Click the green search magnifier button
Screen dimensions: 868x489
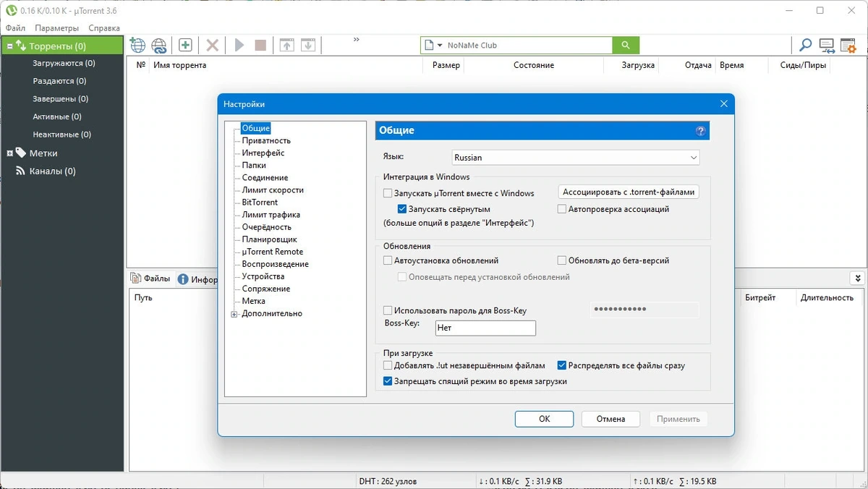(x=626, y=45)
